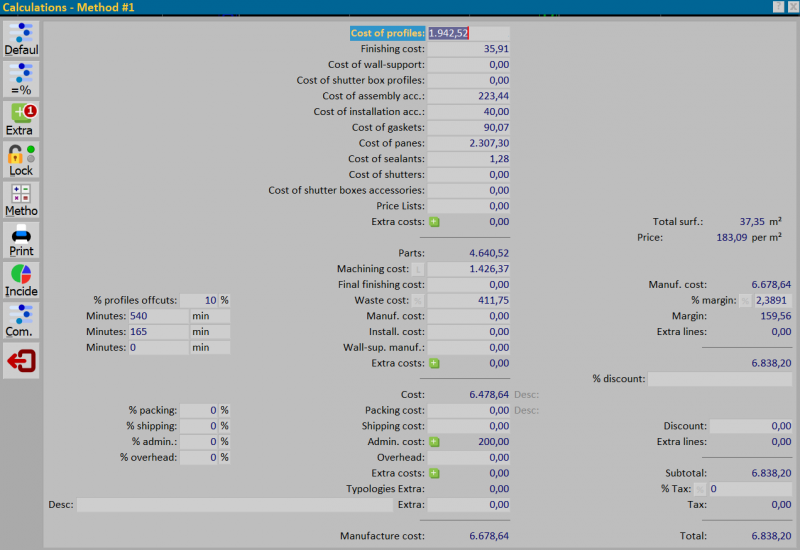
Task: Click the % admin. field
Action: [x=199, y=442]
